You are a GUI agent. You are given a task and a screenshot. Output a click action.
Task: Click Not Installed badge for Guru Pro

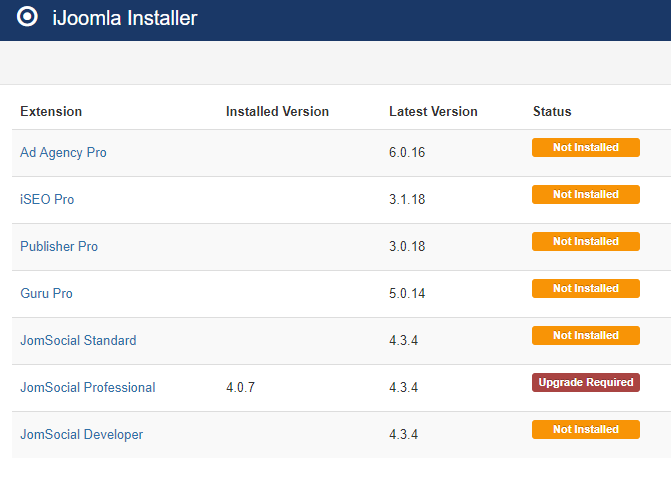click(586, 288)
